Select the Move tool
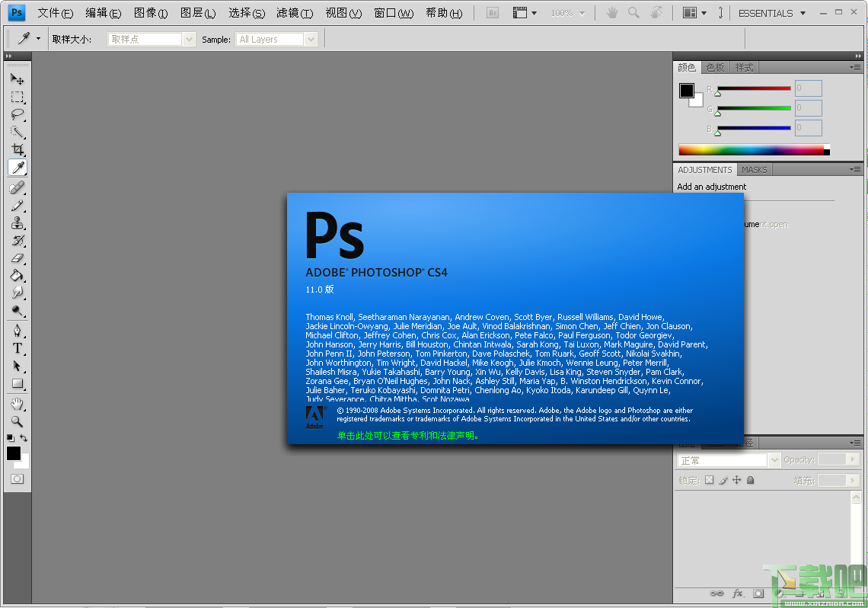The height and width of the screenshot is (608, 868). (x=17, y=78)
